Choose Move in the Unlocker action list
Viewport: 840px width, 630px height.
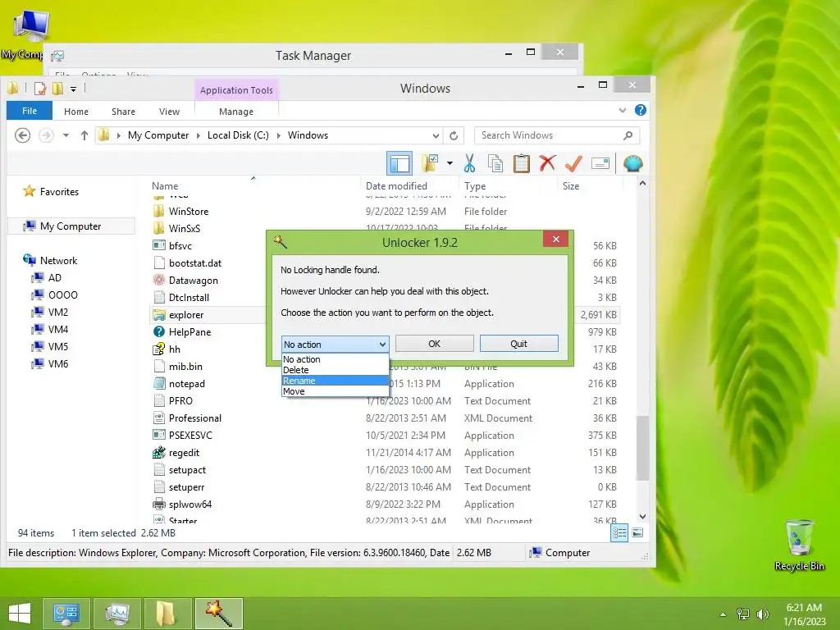tap(335, 391)
